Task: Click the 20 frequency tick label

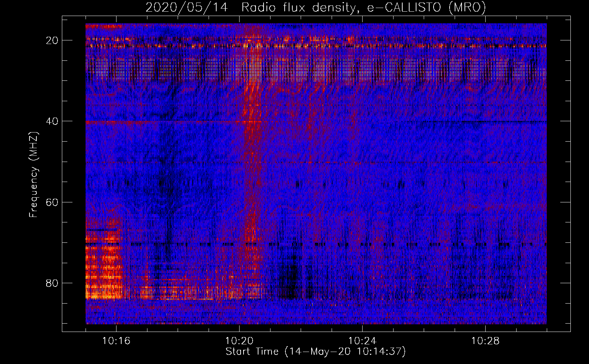Action: (52, 40)
